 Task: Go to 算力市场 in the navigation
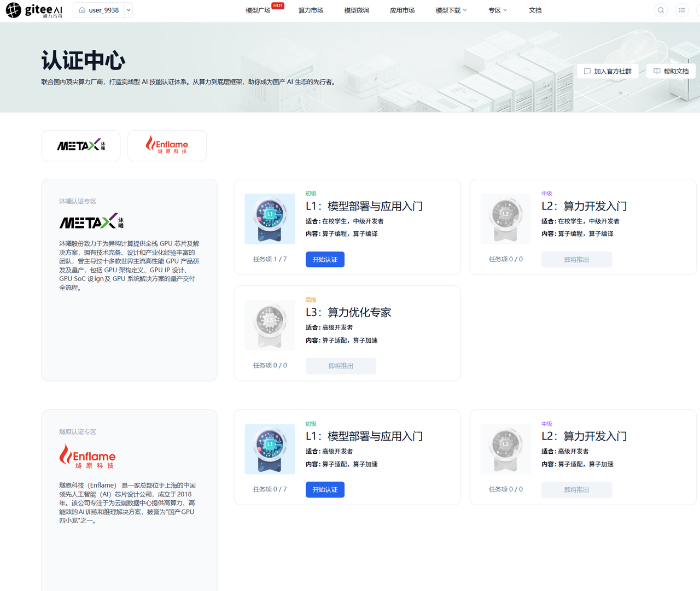pos(311,10)
